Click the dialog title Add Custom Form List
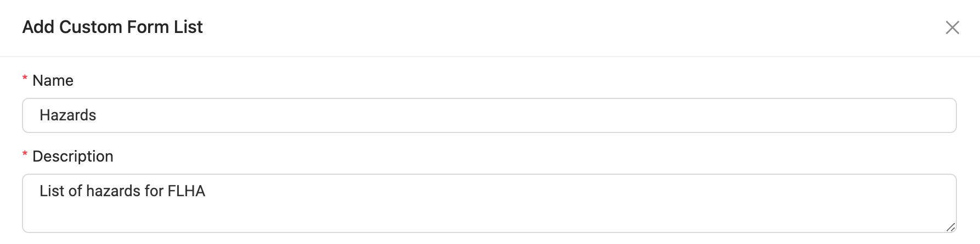Screen dimensions: 980x244 point(112,27)
